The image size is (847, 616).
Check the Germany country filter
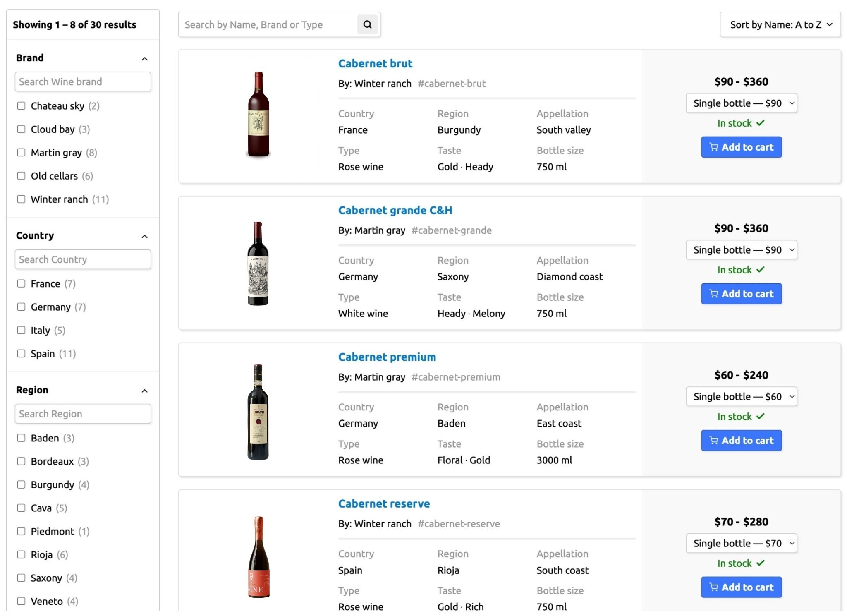click(x=21, y=307)
